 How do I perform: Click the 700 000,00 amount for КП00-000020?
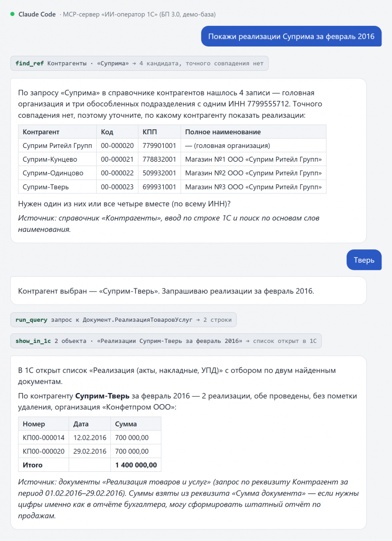136,451
